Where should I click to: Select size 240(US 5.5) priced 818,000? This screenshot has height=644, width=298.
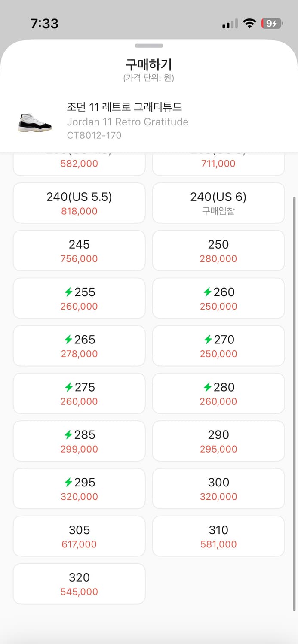point(79,203)
